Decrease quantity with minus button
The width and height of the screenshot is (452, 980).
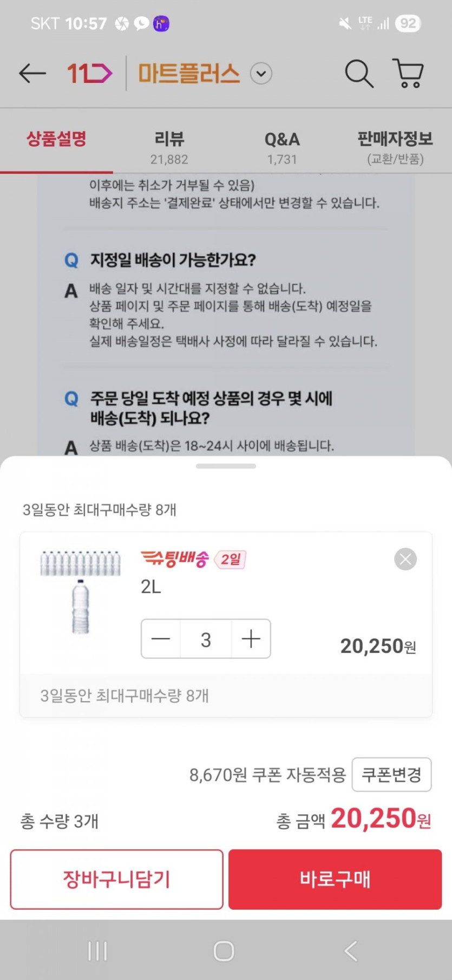coord(161,639)
